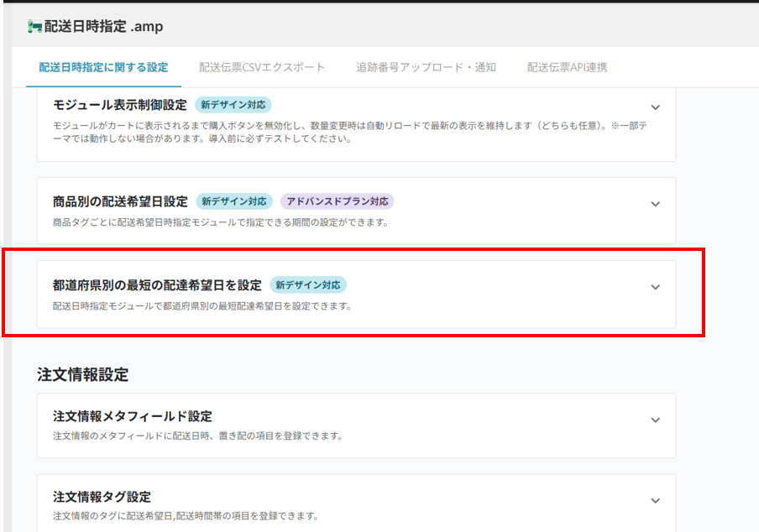
Task: Switch to the 配送日時指定に関する設定 tab
Action: (103, 67)
